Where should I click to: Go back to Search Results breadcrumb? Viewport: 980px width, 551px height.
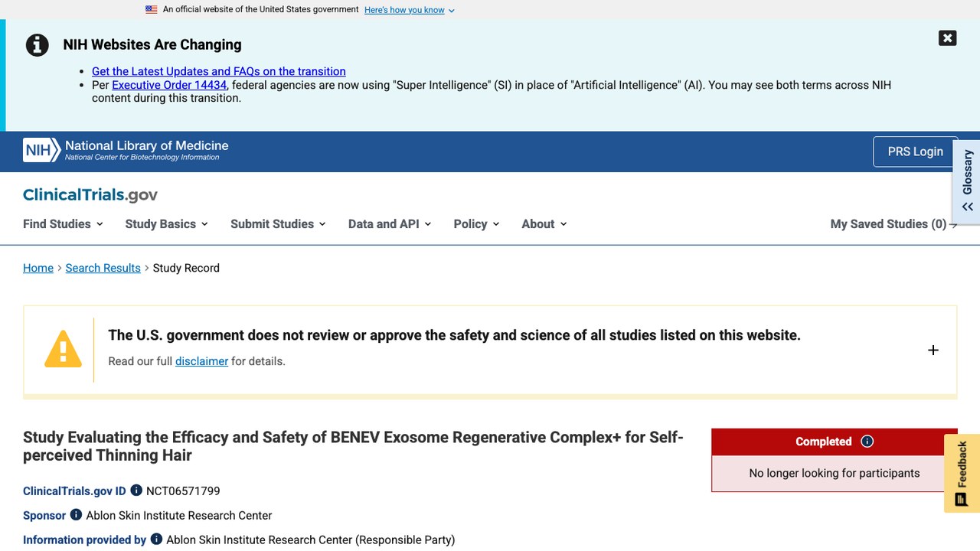click(x=103, y=268)
